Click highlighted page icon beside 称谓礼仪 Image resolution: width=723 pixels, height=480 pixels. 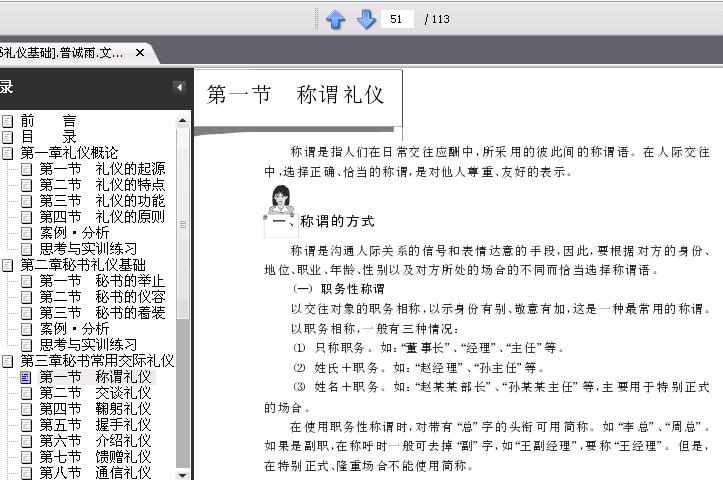(x=26, y=378)
